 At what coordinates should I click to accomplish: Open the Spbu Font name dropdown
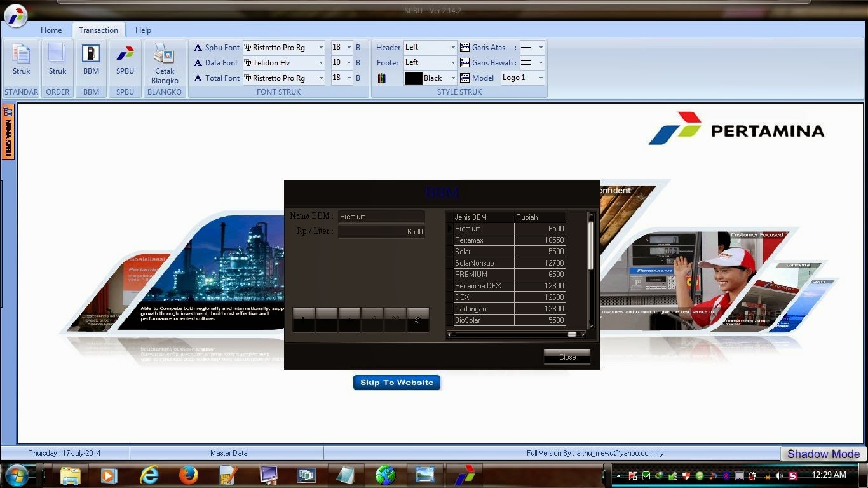click(x=321, y=48)
